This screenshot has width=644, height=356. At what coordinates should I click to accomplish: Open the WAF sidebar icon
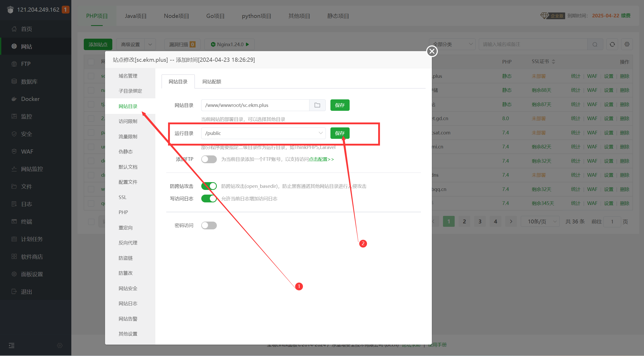tap(14, 151)
